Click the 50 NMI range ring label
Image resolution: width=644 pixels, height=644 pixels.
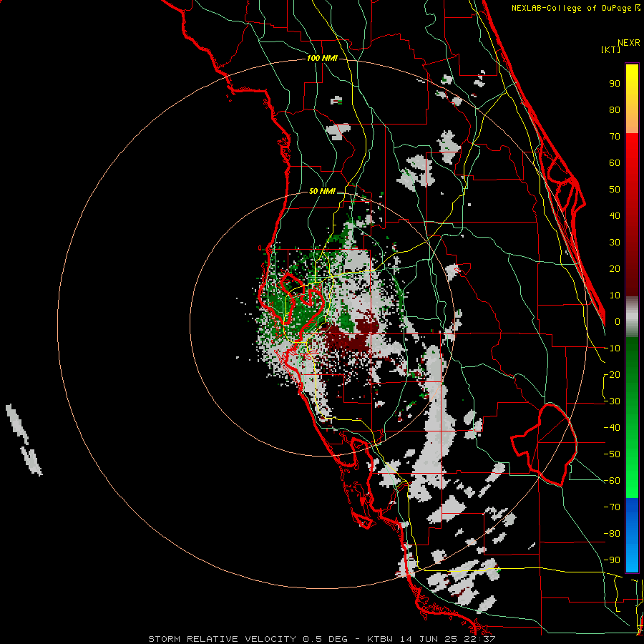coord(322,191)
